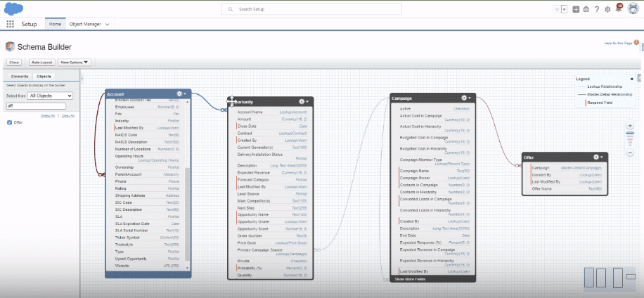Open the Opportunity object gear menu

pyautogui.click(x=304, y=101)
